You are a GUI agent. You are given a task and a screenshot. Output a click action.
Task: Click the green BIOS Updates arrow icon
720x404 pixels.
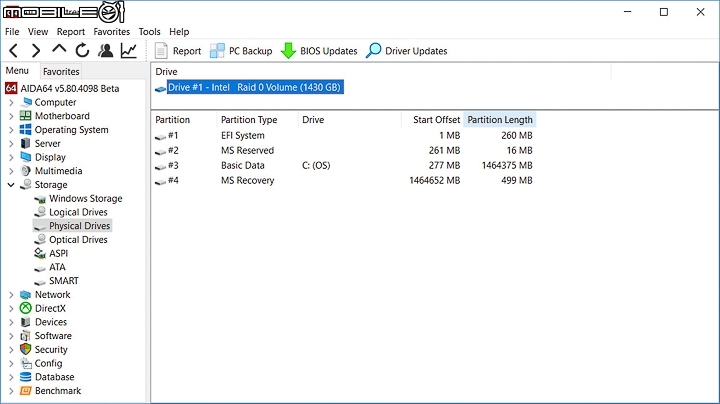(288, 51)
